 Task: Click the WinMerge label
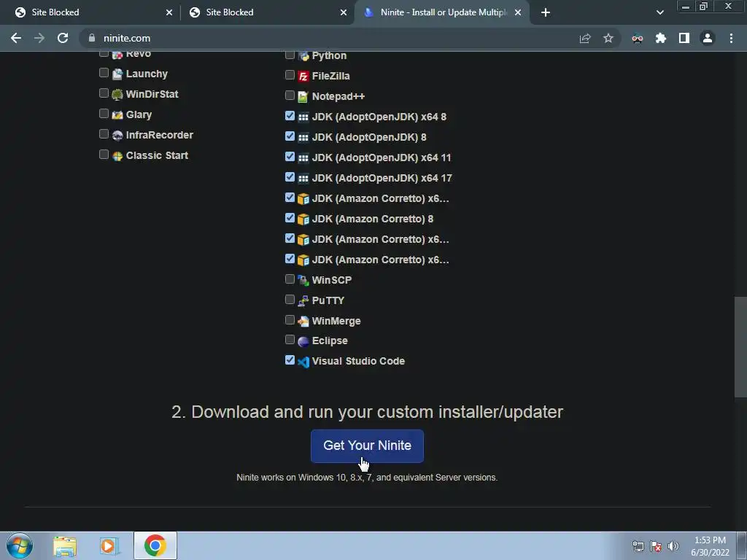point(336,321)
